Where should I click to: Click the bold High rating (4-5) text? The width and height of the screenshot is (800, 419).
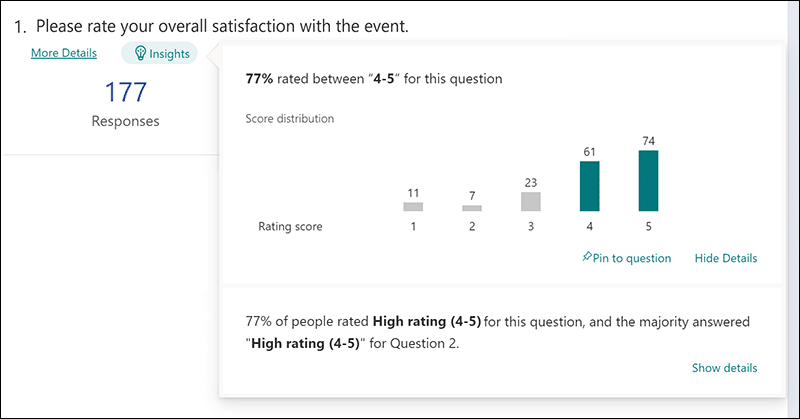[427, 321]
